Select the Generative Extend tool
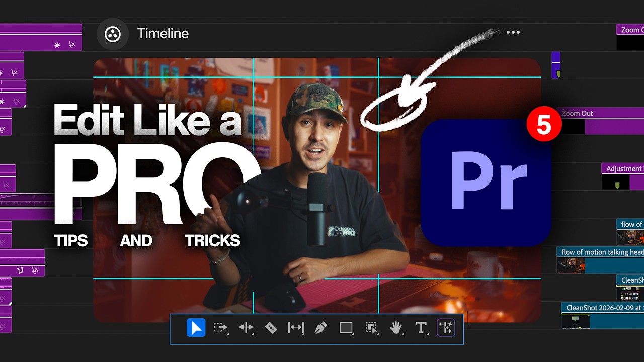 pyautogui.click(x=446, y=328)
